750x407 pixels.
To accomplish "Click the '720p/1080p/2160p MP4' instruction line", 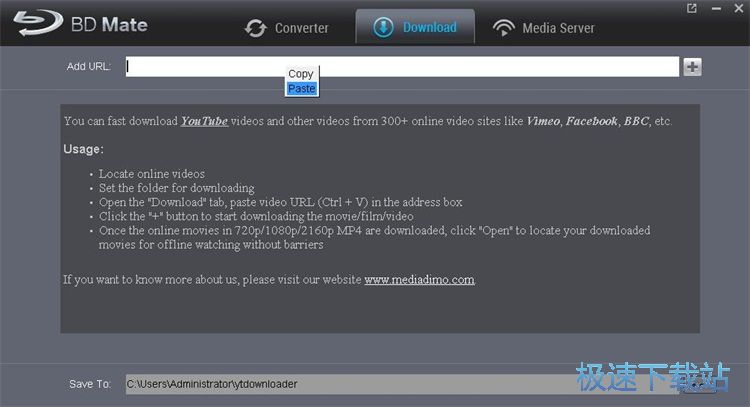I will 375,237.
